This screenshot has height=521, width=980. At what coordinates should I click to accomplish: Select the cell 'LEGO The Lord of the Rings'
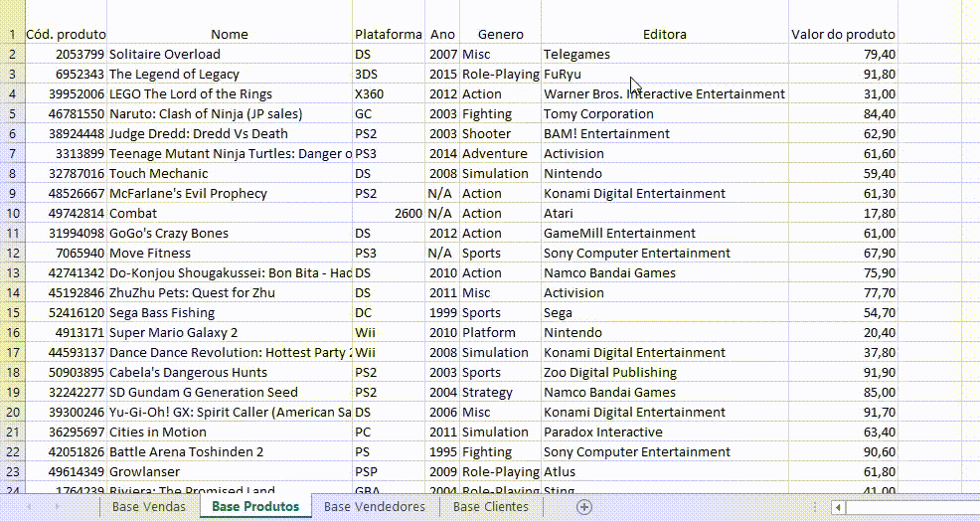tap(230, 94)
